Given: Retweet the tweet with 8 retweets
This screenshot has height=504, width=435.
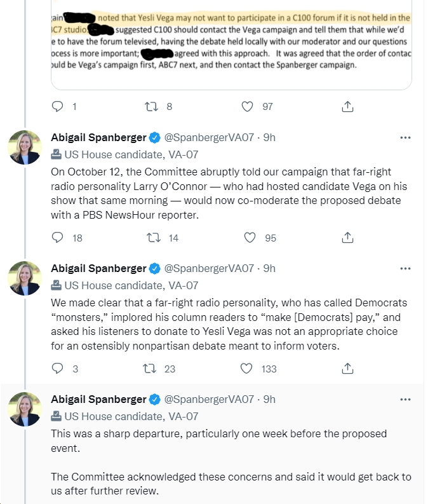Looking at the screenshot, I should coord(151,106).
